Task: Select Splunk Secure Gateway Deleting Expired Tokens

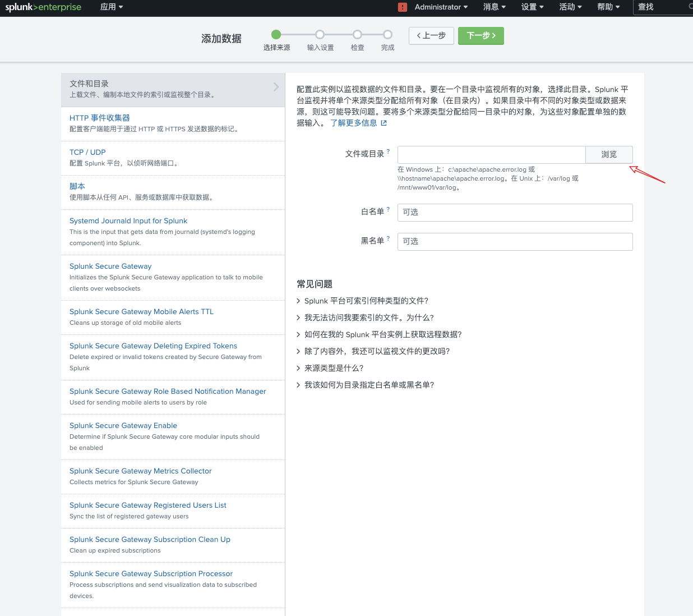Action: click(x=173, y=357)
